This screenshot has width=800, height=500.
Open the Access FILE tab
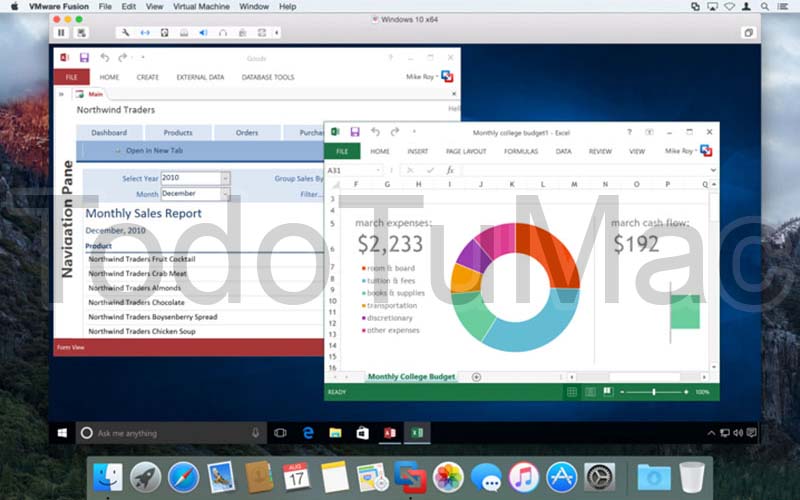pos(71,77)
